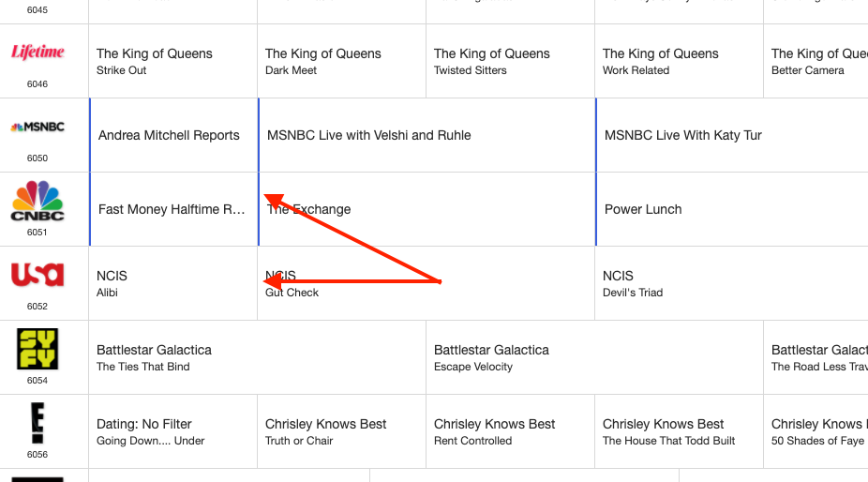Click the USA network logo
Viewport: 868px width, 482px height.
point(37,275)
